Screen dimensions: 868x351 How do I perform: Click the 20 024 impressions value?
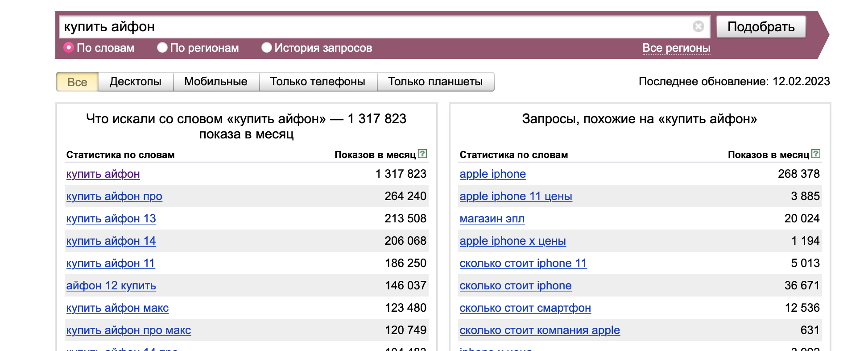(x=802, y=218)
